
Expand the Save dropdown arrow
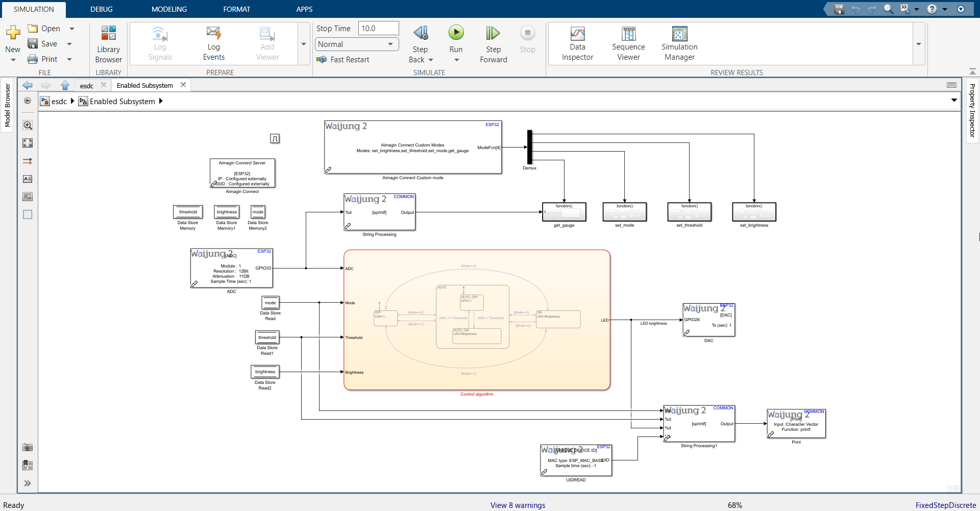pos(69,44)
